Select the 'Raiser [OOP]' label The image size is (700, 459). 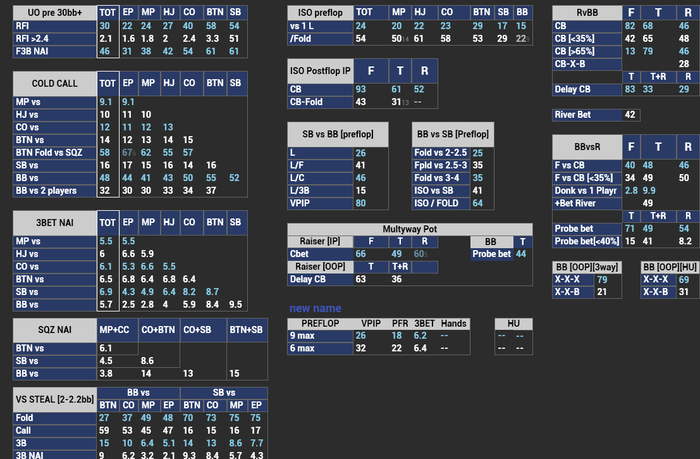click(x=320, y=267)
